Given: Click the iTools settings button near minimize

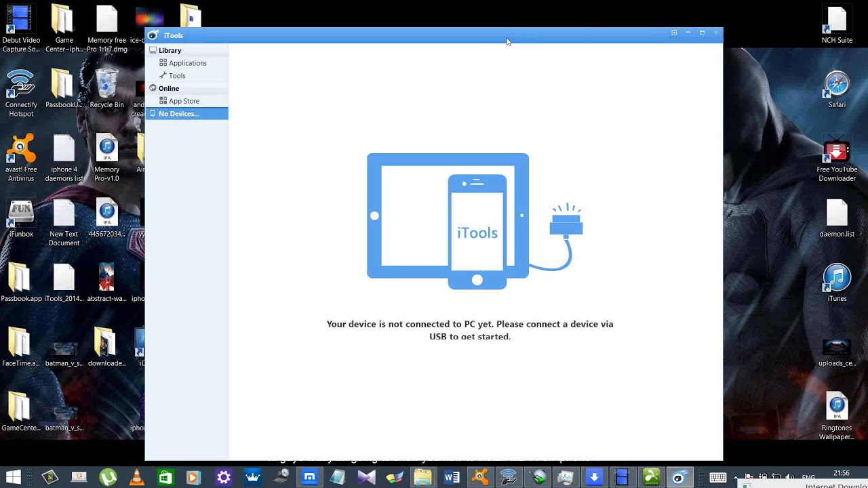Looking at the screenshot, I should point(674,33).
